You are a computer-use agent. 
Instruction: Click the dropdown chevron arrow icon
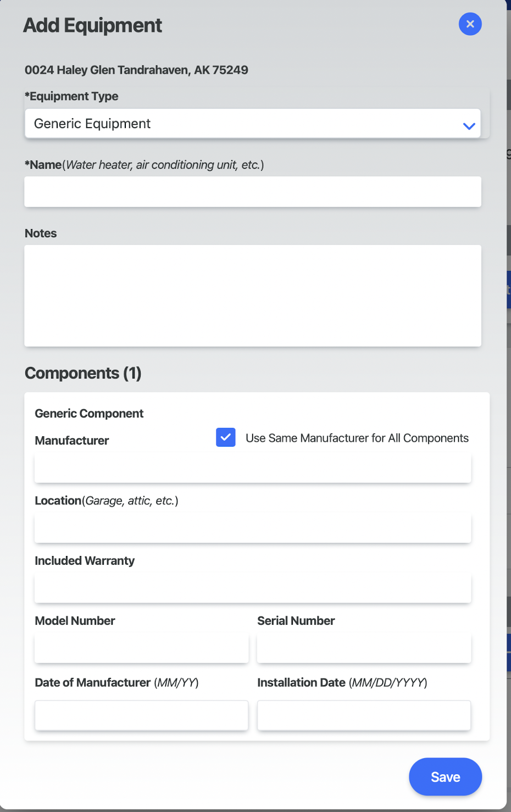[x=469, y=126]
